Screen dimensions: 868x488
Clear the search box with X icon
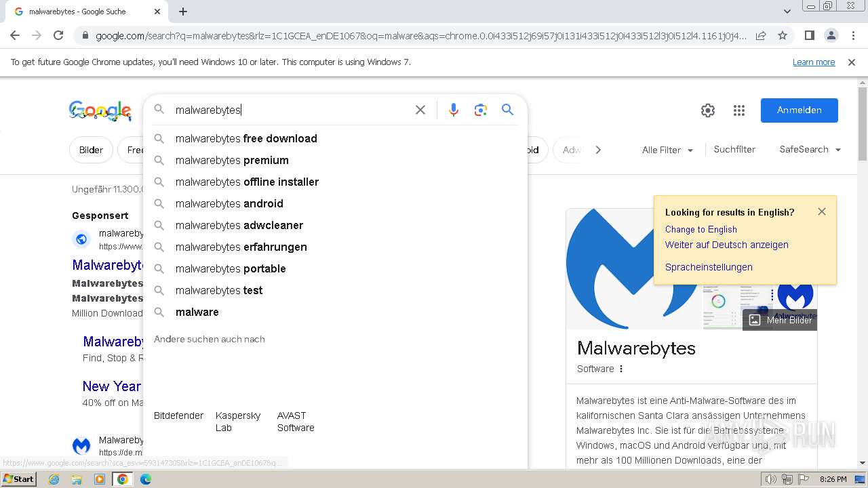tap(420, 110)
